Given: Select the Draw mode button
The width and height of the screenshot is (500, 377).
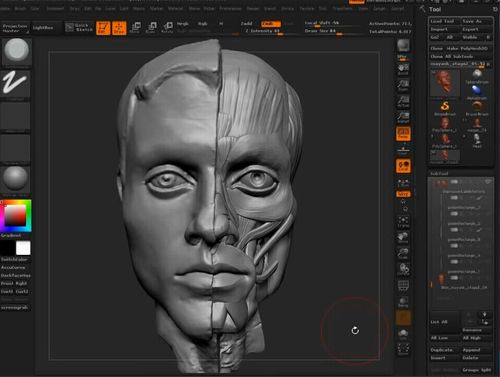Looking at the screenshot, I should (119, 28).
